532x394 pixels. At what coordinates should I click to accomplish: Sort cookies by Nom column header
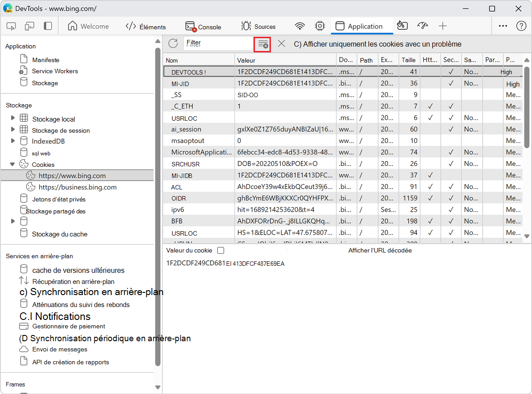tap(199, 60)
